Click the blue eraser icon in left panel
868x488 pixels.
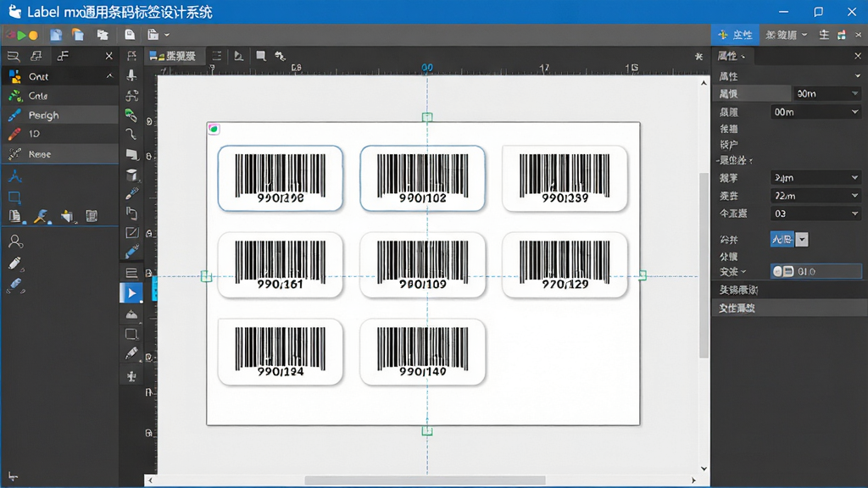coord(15,286)
